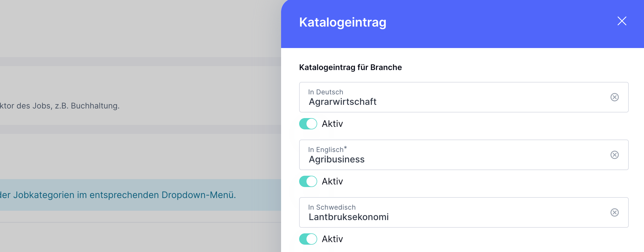Image resolution: width=644 pixels, height=252 pixels.
Task: Click into the Lantbruksekonomi text field
Action: click(x=464, y=212)
